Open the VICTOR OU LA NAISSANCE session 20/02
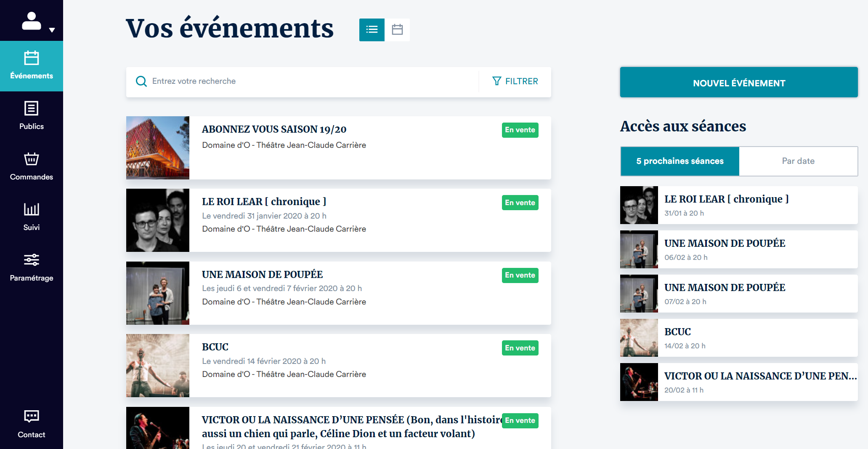Image resolution: width=868 pixels, height=449 pixels. click(x=738, y=382)
